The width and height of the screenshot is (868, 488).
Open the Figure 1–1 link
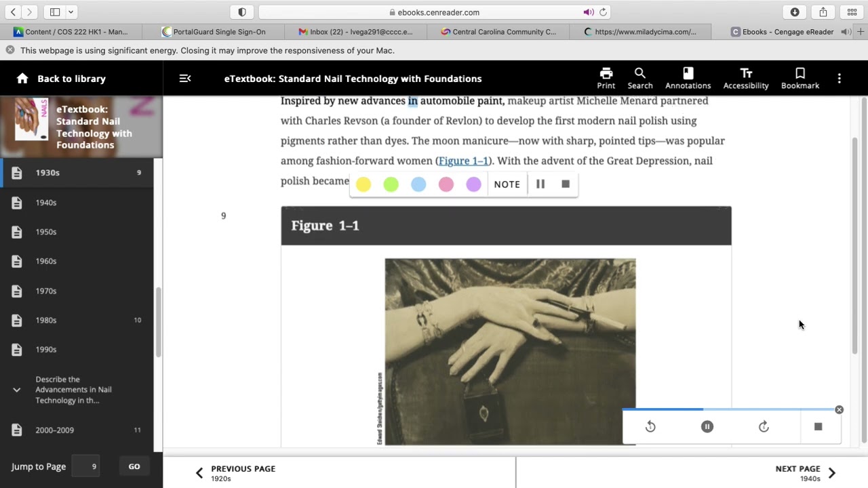coord(463,161)
